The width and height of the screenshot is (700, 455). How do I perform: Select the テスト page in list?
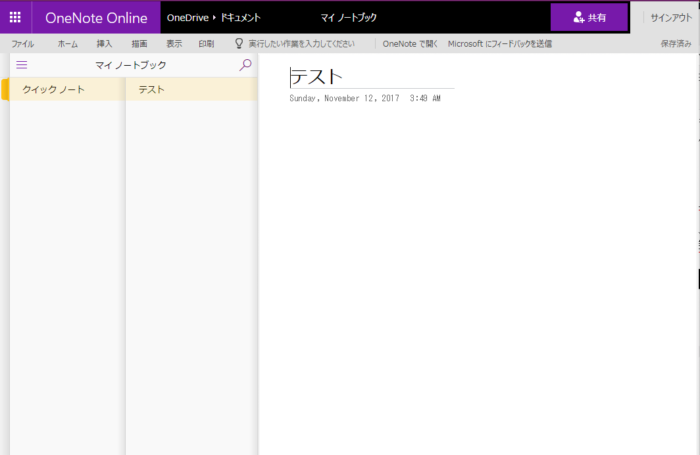[192, 89]
